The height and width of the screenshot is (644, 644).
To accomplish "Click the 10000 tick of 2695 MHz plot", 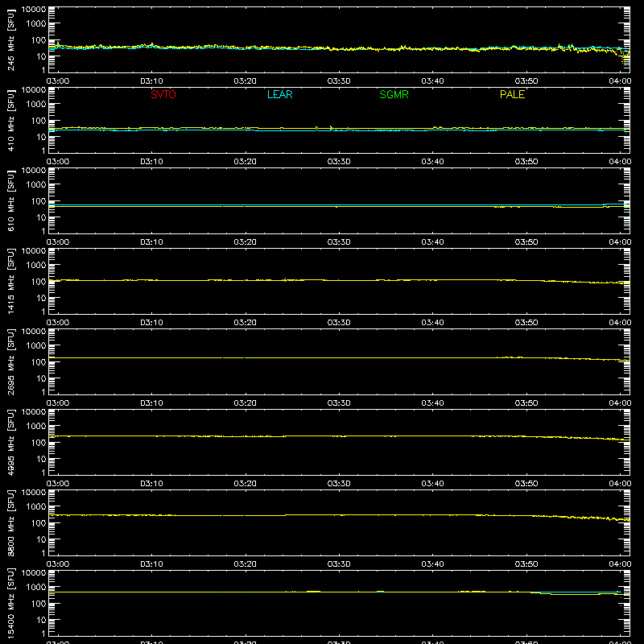I will click(34, 332).
